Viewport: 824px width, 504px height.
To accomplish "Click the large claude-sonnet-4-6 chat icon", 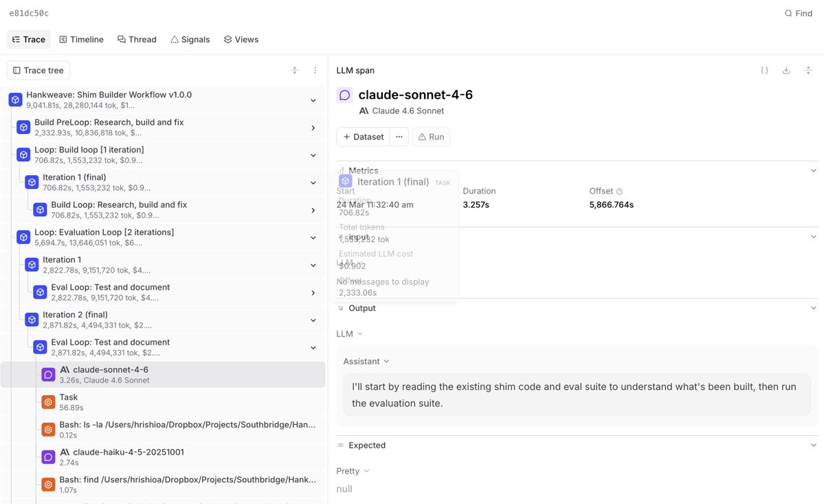I will (x=345, y=95).
